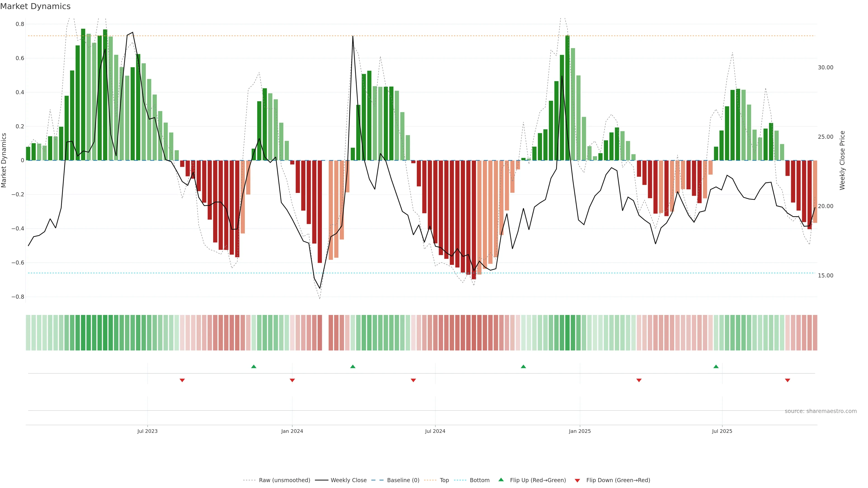Click the rightmost green flip-up triangle marker
The width and height of the screenshot is (868, 488).
[x=716, y=366]
